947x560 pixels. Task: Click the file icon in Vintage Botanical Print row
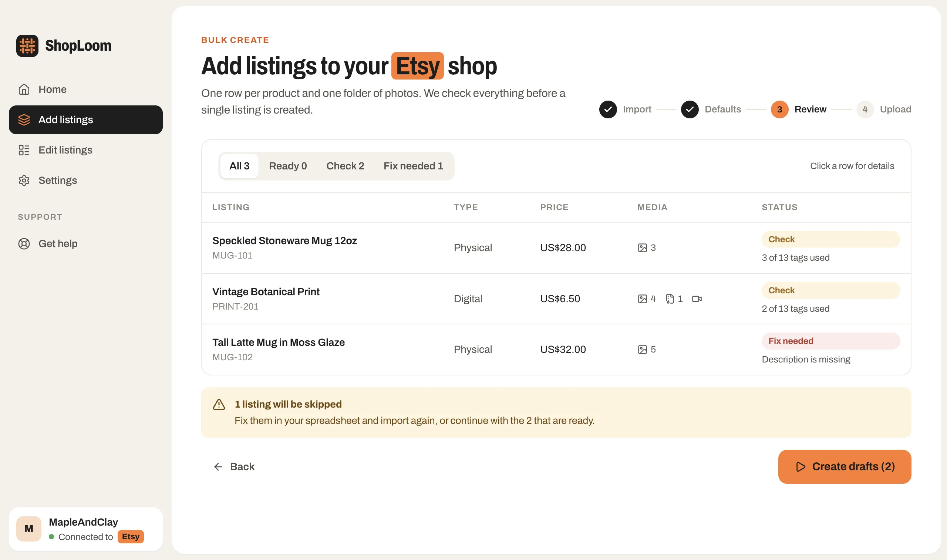coord(670,299)
